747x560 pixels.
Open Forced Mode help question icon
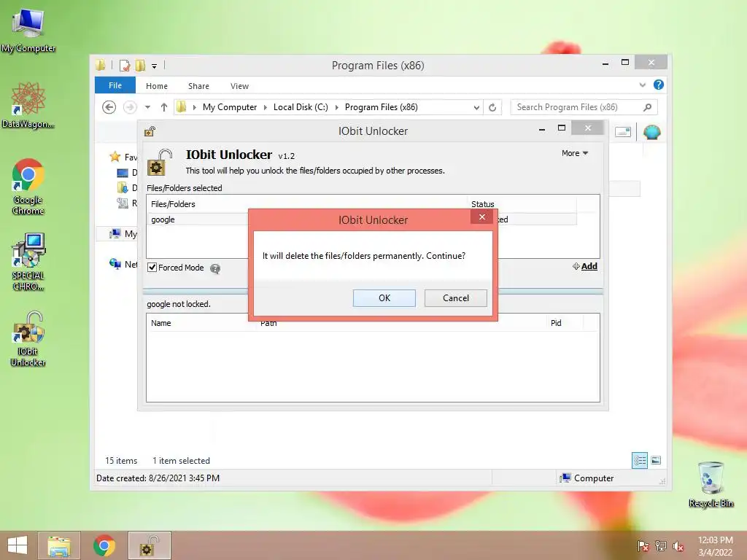tap(215, 268)
